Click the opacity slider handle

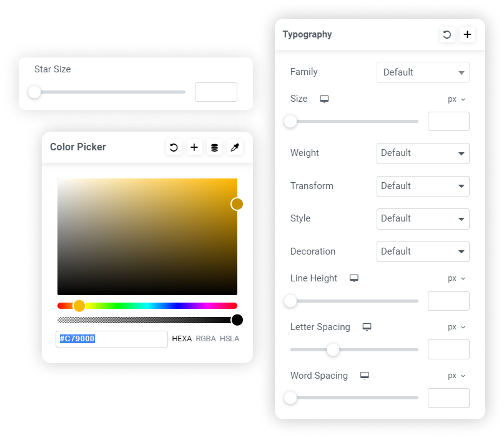coord(237,320)
